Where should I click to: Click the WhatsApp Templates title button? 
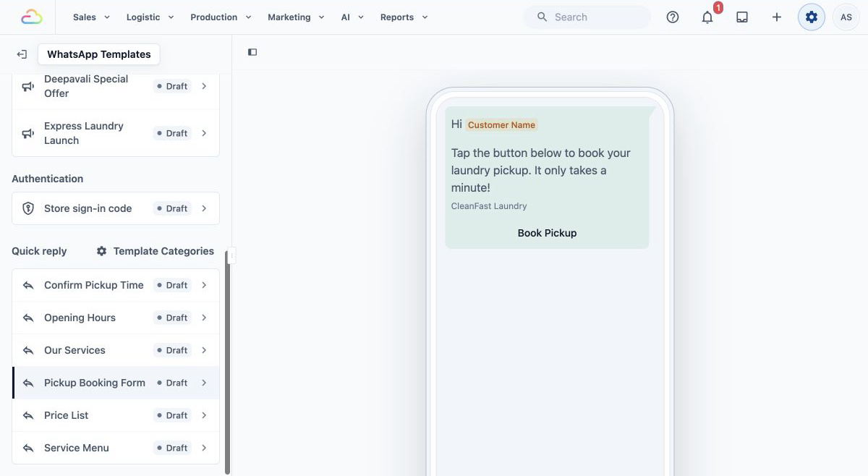[99, 54]
